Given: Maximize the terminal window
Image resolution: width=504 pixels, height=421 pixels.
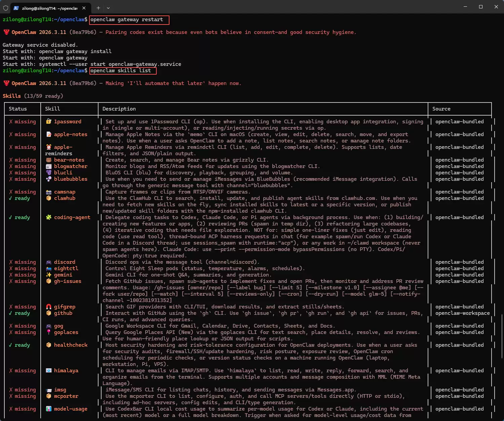Looking at the screenshot, I should pyautogui.click(x=481, y=7).
